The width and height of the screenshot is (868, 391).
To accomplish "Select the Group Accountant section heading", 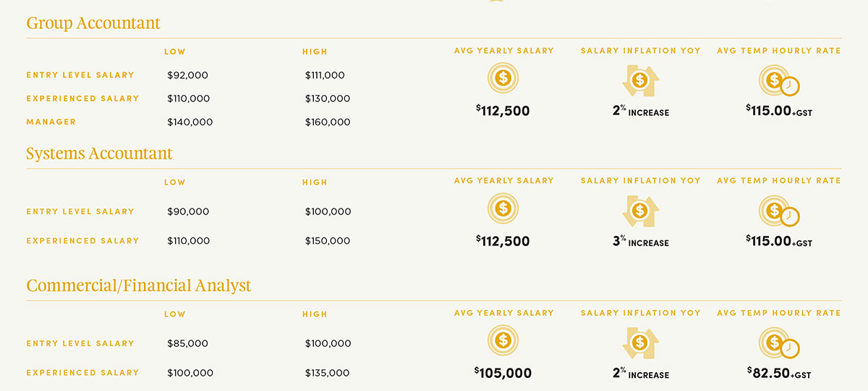I will (93, 23).
